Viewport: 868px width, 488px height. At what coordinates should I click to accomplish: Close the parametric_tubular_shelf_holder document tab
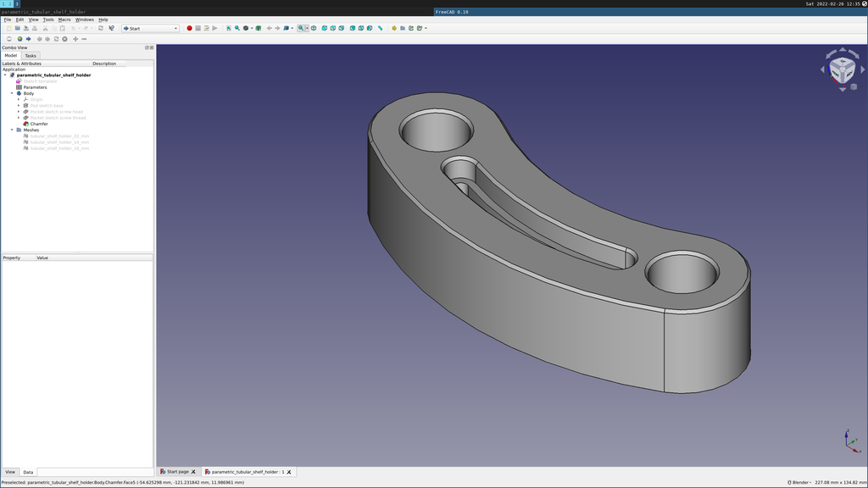(289, 472)
